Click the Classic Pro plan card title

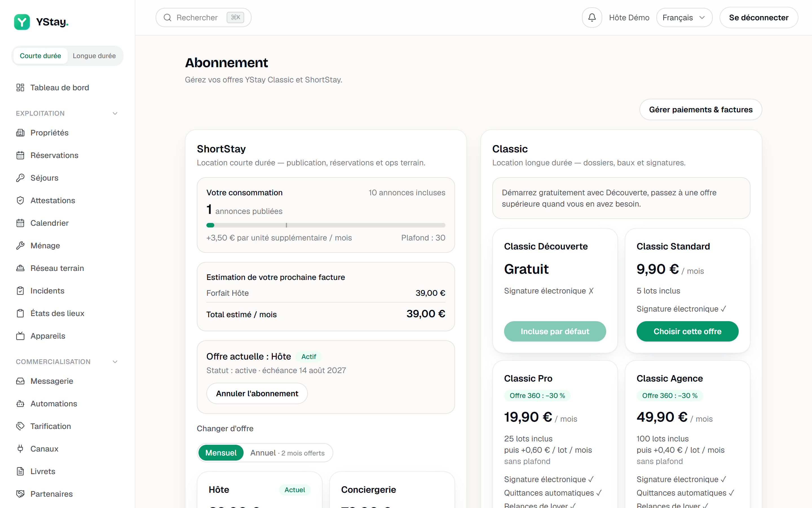tap(528, 378)
